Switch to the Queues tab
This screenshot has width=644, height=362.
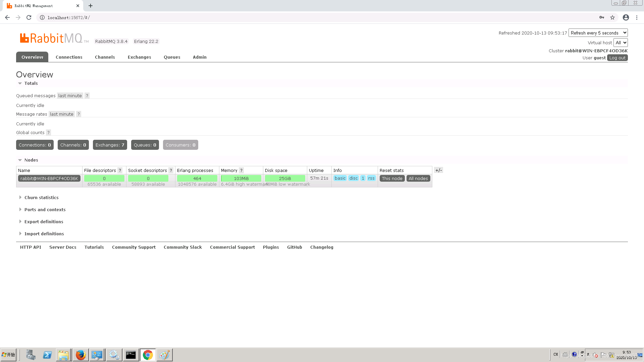[172, 57]
